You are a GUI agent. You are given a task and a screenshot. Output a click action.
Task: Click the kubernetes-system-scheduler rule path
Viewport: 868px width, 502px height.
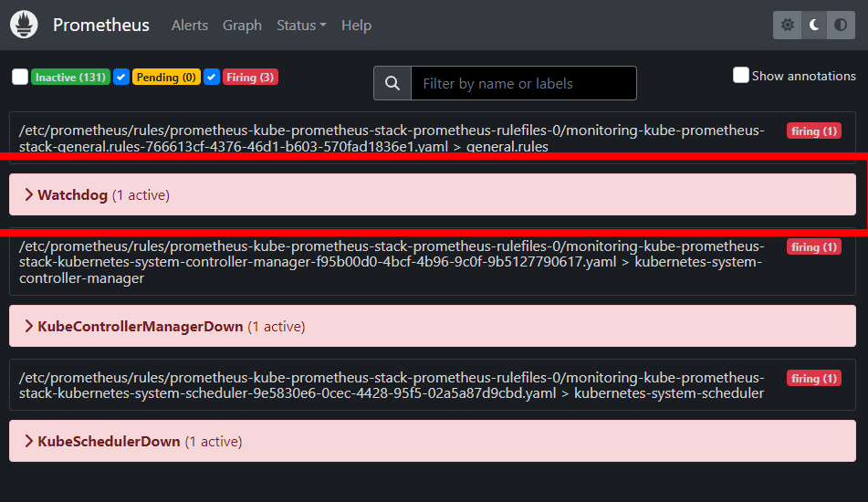pyautogui.click(x=392, y=385)
